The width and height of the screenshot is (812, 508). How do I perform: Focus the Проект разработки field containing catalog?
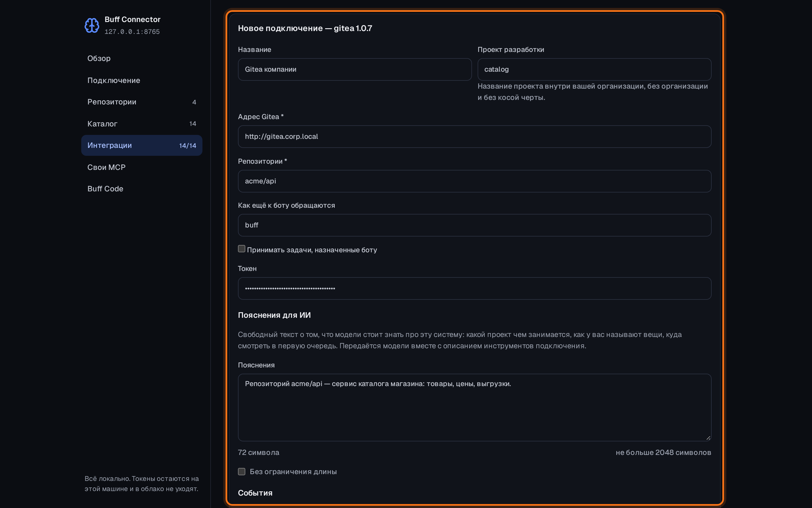pyautogui.click(x=594, y=69)
